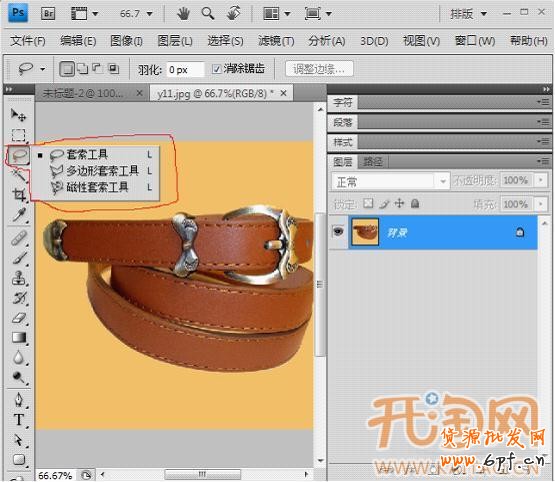Select the Clone Stamp tool
The width and height of the screenshot is (555, 482).
coord(19,278)
